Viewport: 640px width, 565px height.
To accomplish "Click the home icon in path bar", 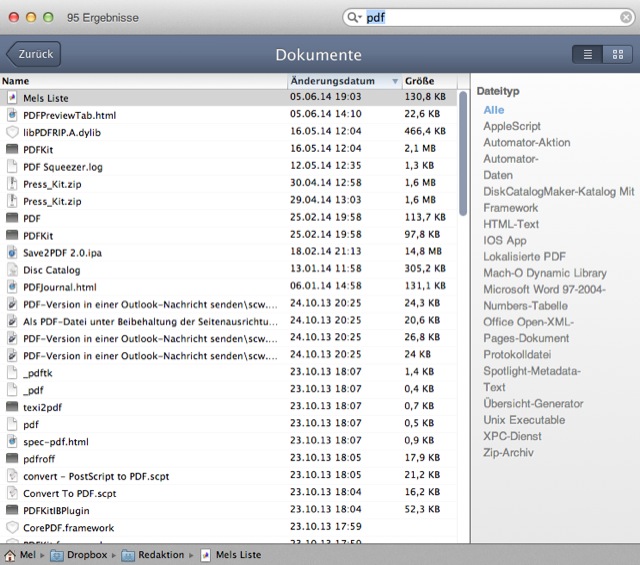I will coord(10,555).
